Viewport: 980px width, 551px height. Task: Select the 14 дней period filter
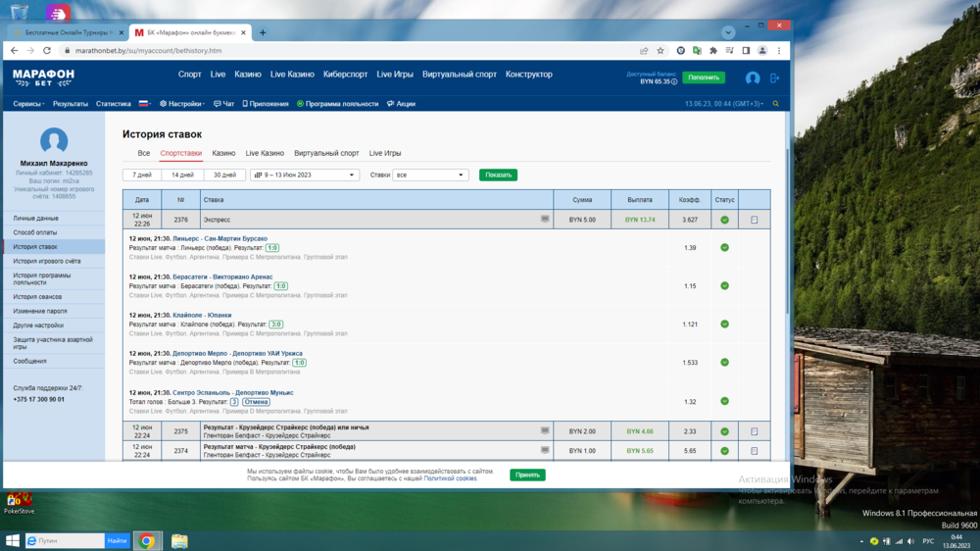point(182,175)
